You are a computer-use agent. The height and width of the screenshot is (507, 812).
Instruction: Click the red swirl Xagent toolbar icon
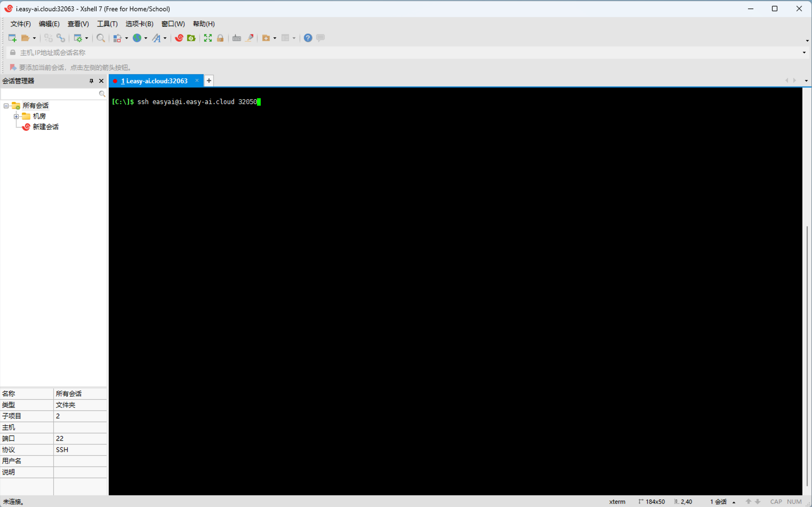pos(179,38)
